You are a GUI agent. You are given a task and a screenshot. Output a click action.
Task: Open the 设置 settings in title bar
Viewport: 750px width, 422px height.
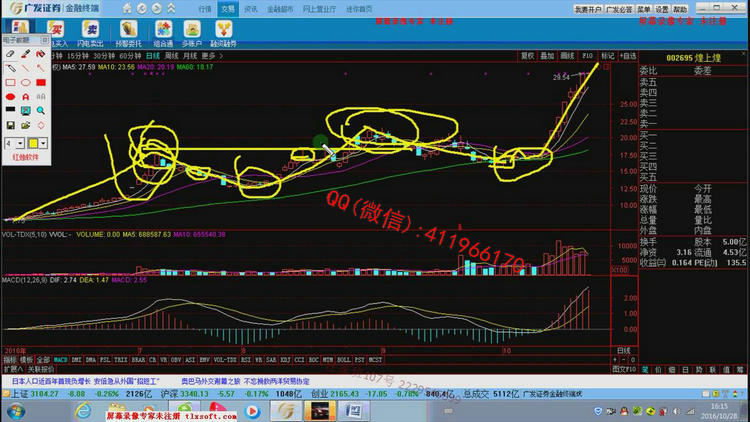tap(662, 9)
